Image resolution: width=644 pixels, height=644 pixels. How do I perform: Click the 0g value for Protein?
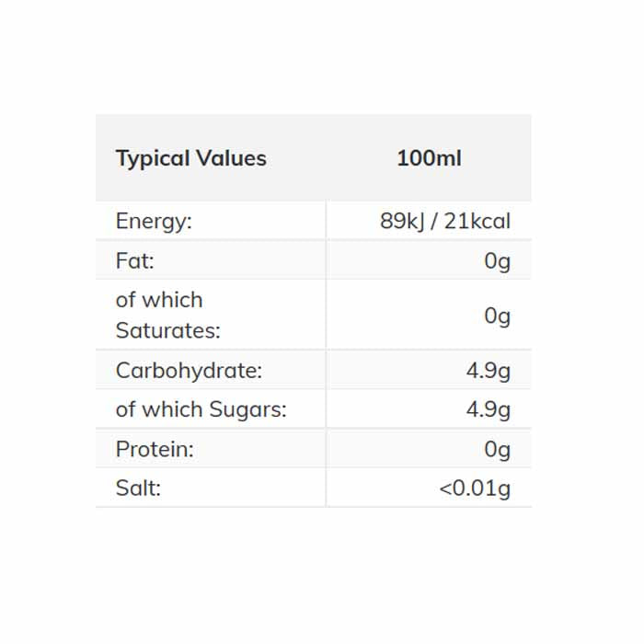pyautogui.click(x=497, y=450)
